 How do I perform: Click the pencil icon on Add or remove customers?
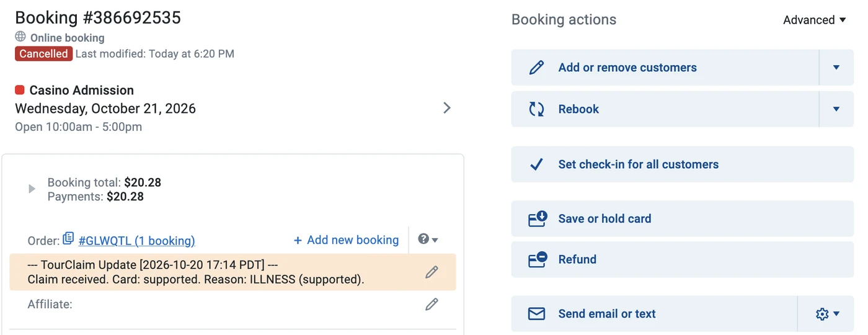pyautogui.click(x=536, y=68)
